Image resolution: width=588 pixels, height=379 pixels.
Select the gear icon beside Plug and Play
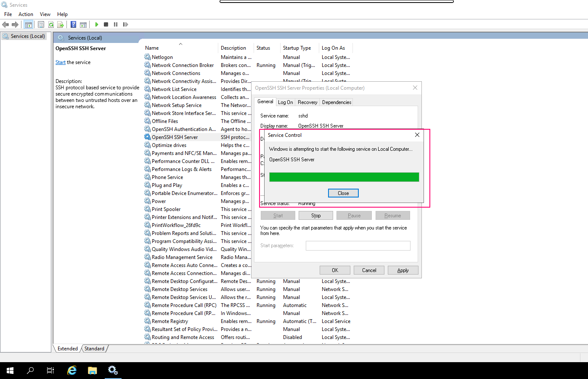[x=148, y=185]
